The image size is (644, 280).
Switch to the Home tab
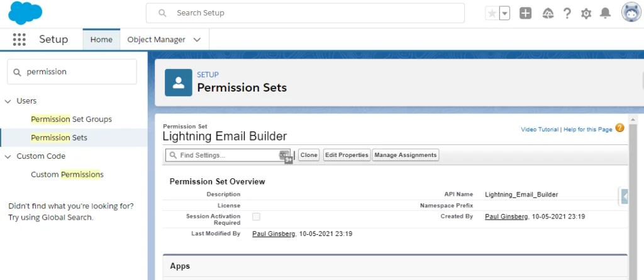(x=101, y=40)
